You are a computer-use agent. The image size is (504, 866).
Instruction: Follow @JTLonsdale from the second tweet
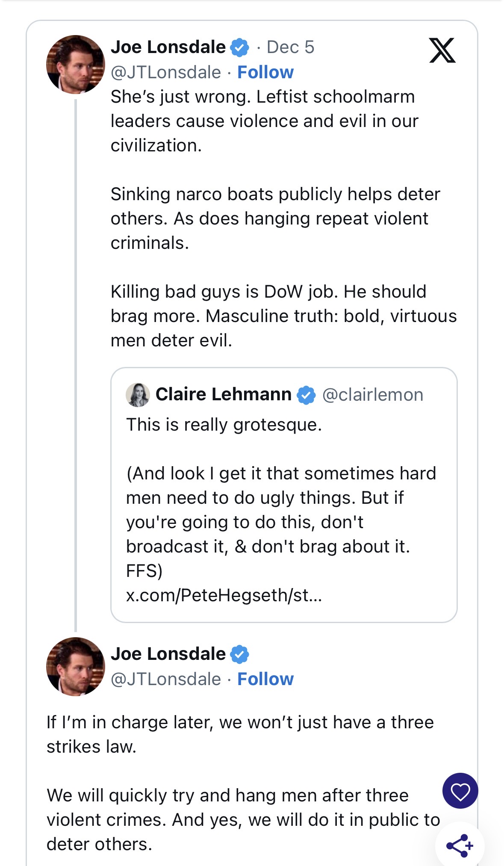coord(265,679)
